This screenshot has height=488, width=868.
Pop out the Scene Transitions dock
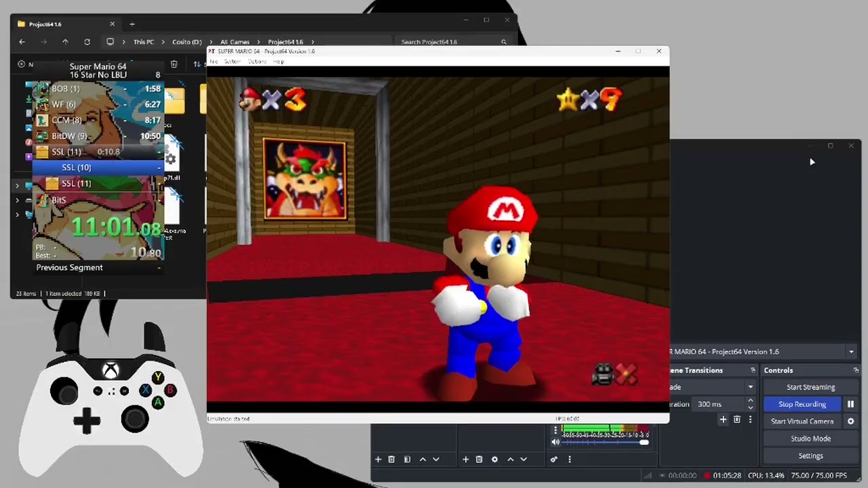coord(753,370)
